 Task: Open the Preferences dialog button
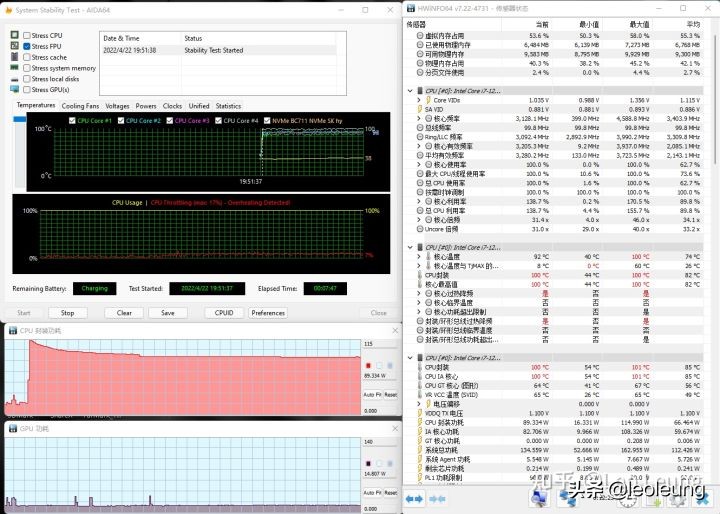click(268, 313)
